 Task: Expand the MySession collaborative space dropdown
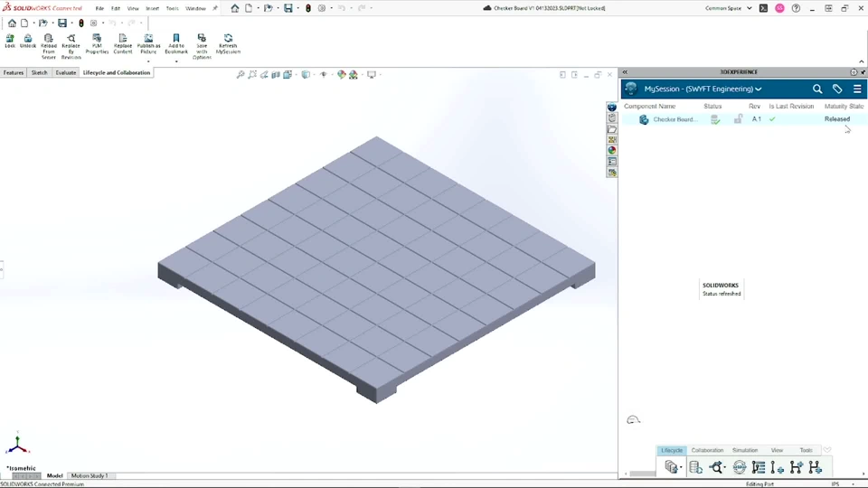(759, 89)
